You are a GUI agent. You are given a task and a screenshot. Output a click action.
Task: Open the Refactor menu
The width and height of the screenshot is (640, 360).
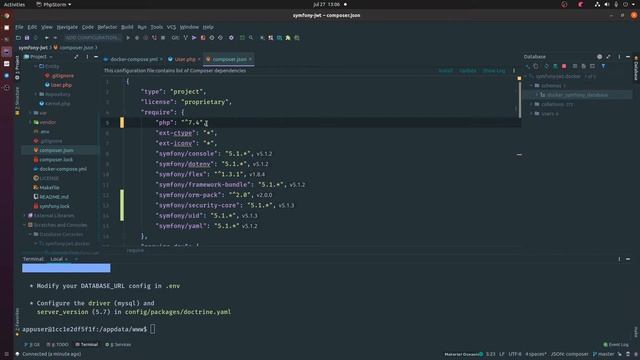click(107, 27)
